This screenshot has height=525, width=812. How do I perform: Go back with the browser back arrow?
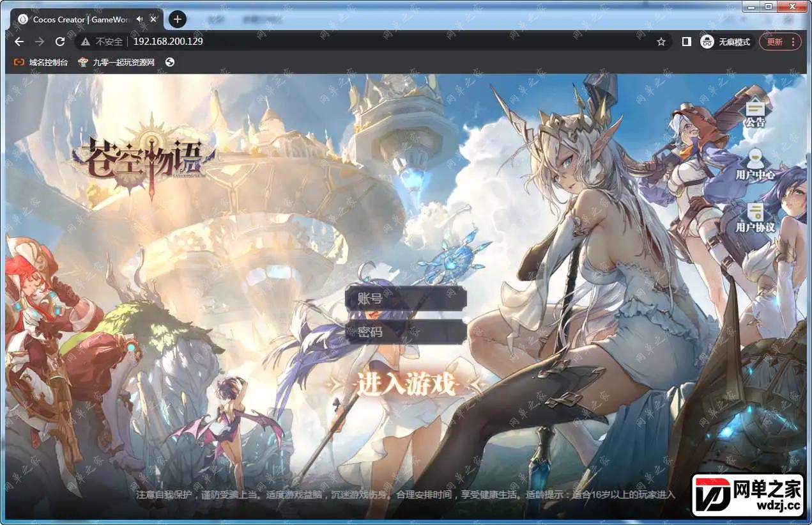pyautogui.click(x=19, y=42)
